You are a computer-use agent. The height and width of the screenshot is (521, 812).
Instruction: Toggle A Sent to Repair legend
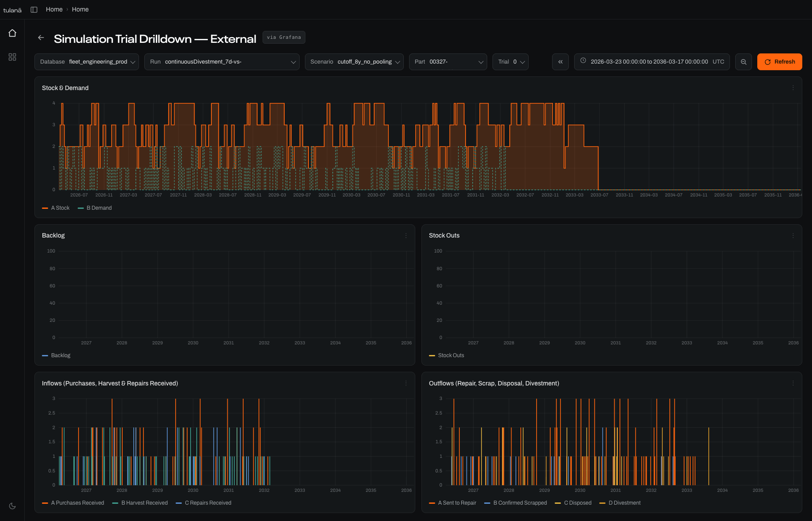453,503
